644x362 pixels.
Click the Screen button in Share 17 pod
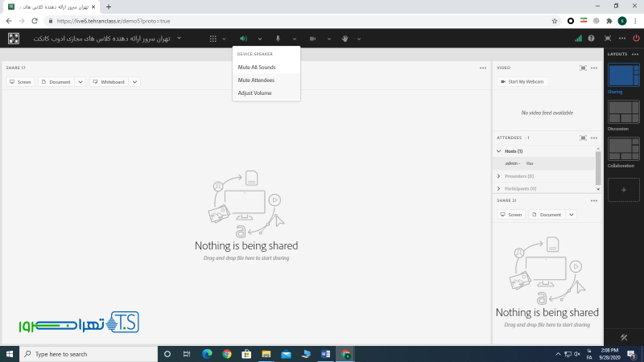(20, 82)
